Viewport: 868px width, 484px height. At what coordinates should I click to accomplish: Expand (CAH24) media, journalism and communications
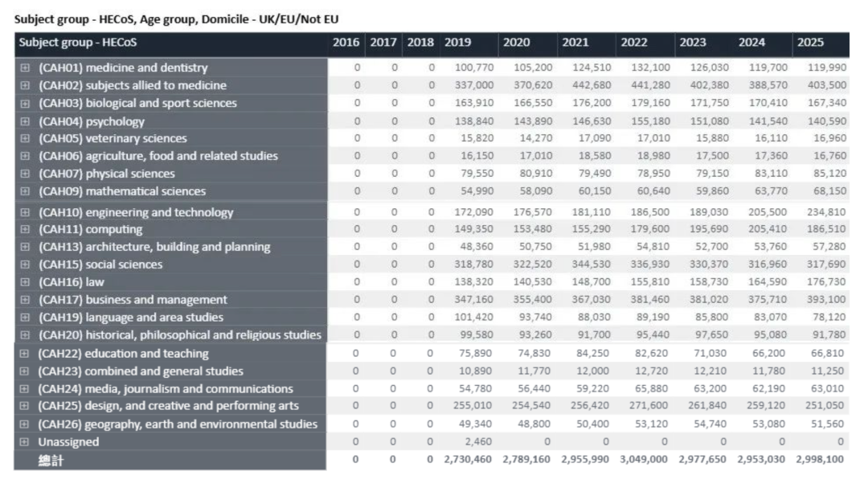(x=24, y=389)
